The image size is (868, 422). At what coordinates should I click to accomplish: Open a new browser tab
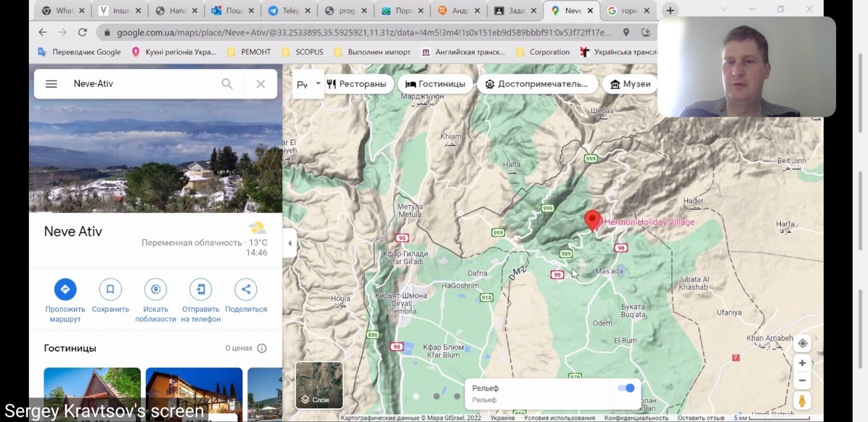coord(670,11)
